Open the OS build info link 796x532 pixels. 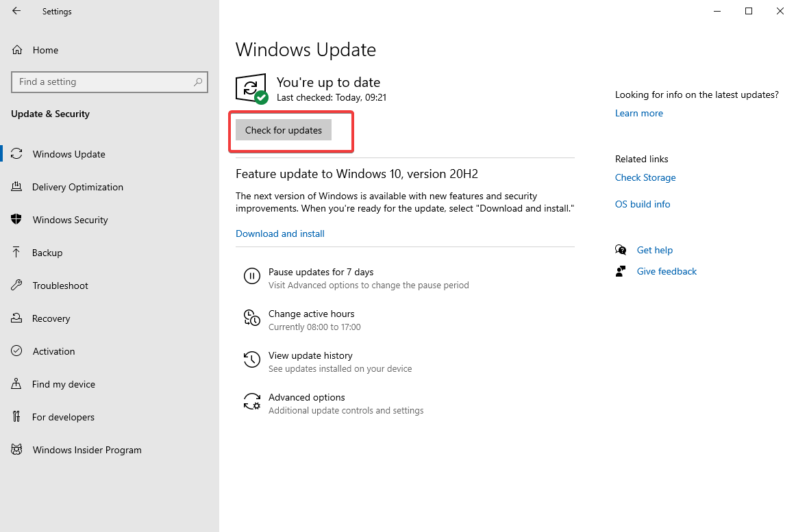(x=642, y=204)
